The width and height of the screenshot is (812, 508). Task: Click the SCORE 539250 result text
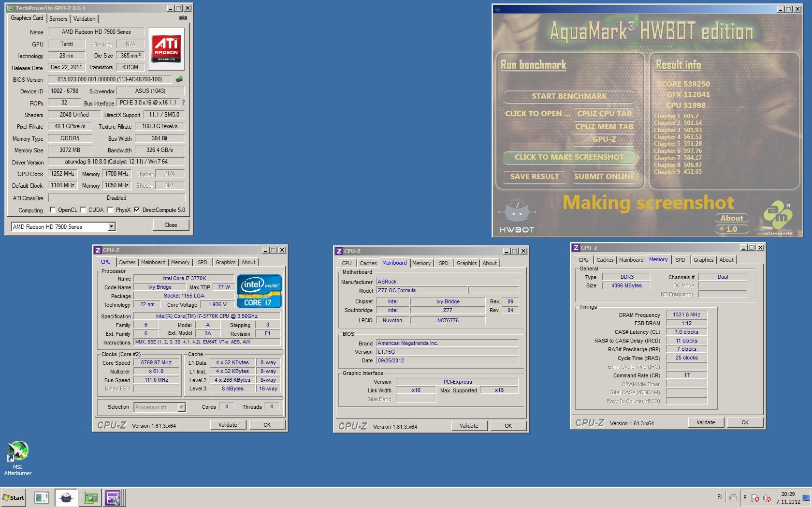(x=683, y=84)
